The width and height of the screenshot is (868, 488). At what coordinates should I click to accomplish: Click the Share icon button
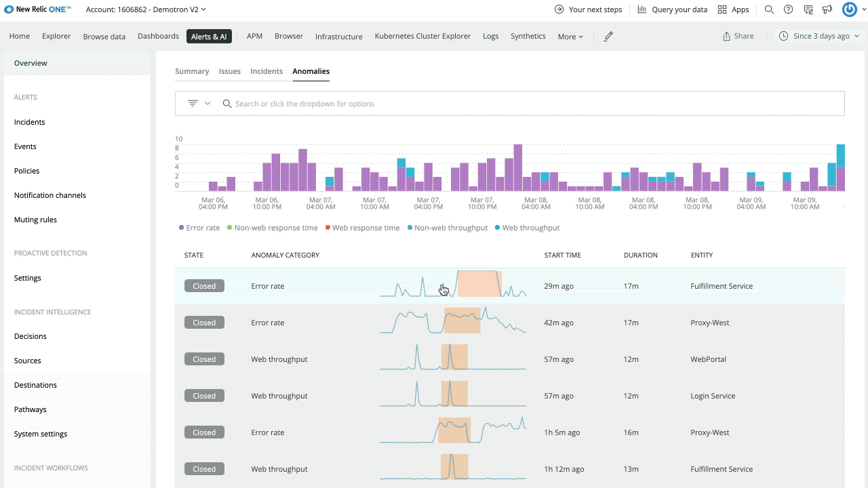pyautogui.click(x=738, y=37)
